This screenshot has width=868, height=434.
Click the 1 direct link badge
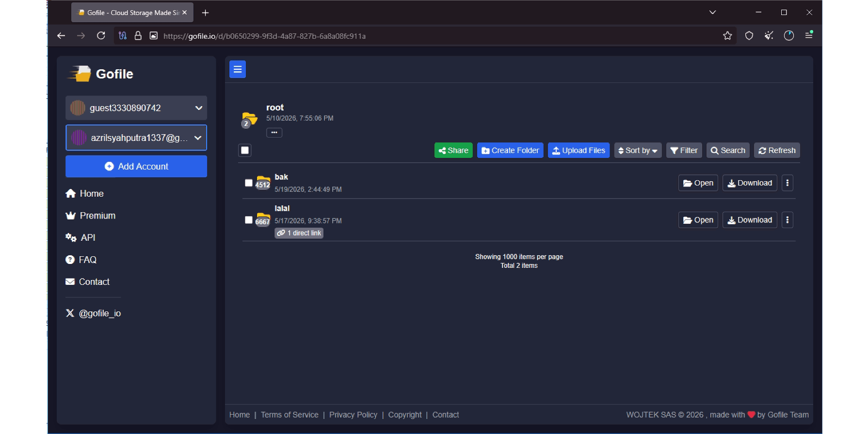coord(299,233)
